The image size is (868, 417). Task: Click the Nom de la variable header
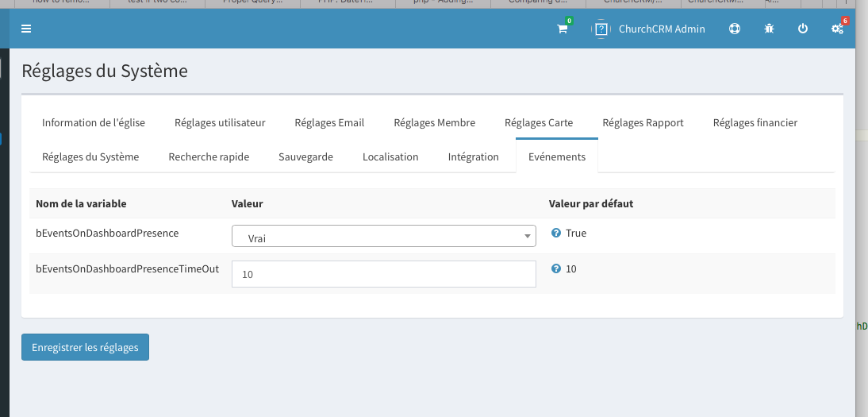point(82,203)
